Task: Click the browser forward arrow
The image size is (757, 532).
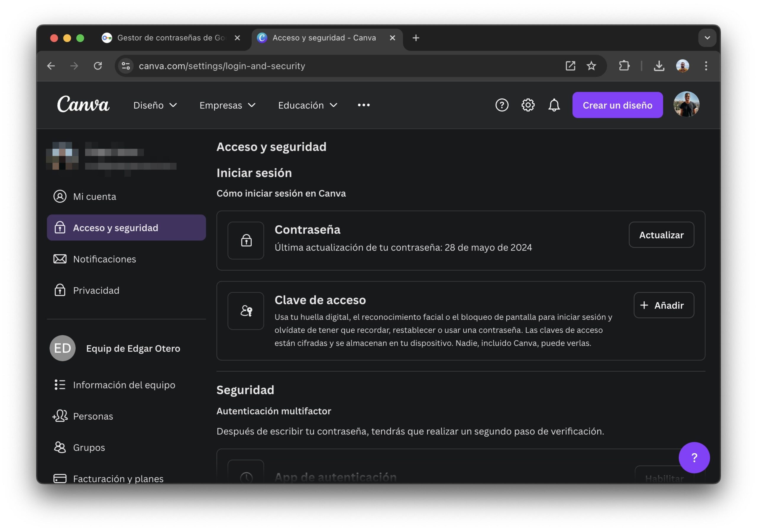Action: (74, 66)
